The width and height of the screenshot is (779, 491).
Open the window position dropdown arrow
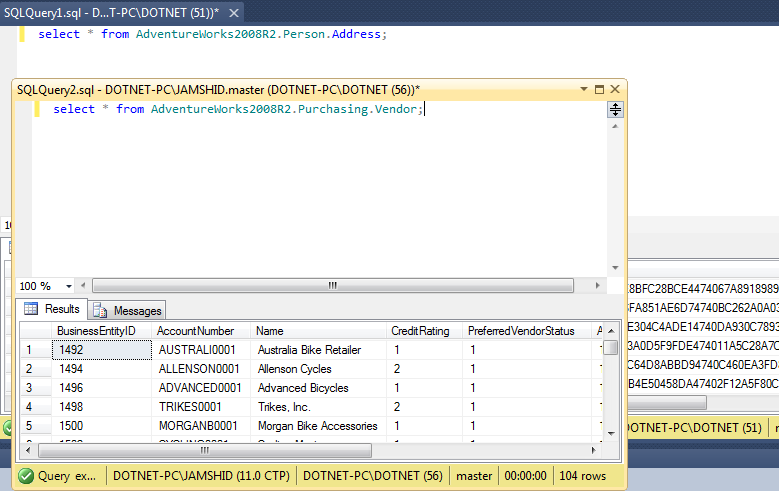coord(584,88)
